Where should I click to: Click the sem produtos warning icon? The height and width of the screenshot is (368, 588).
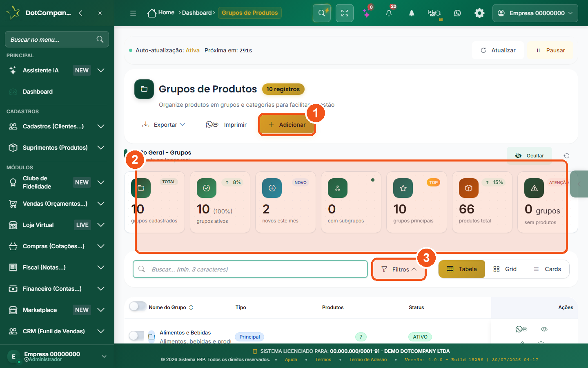(x=534, y=188)
